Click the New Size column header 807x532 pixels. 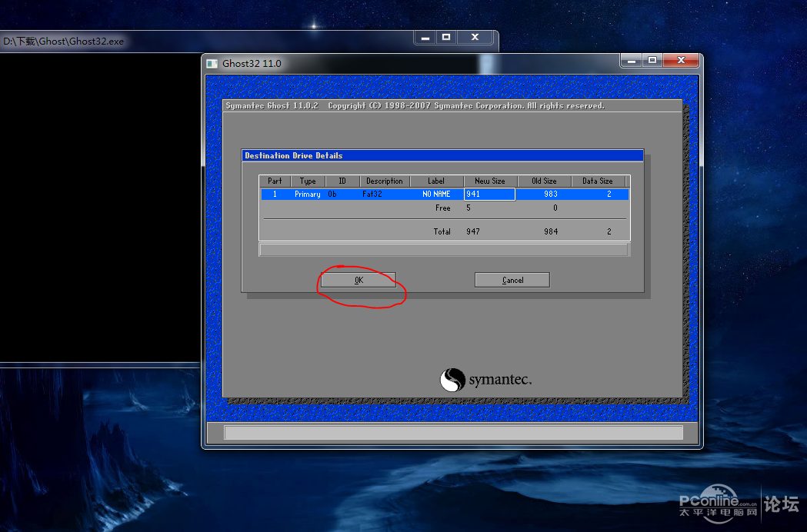490,181
